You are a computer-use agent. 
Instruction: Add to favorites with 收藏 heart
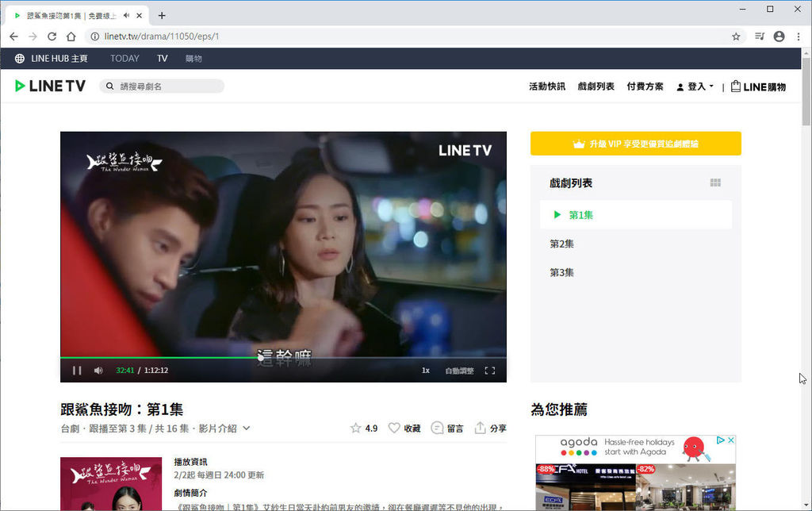(x=394, y=428)
